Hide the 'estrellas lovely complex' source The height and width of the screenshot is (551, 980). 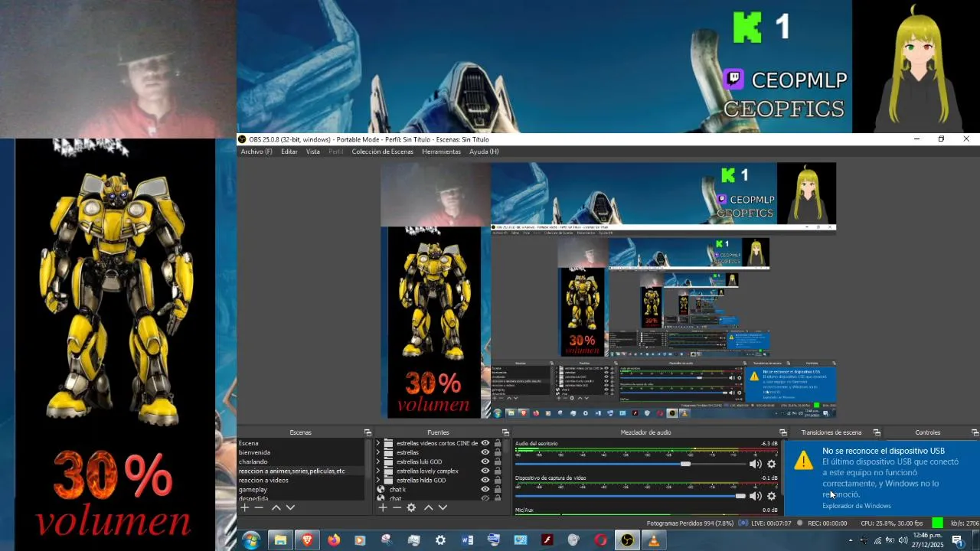[x=485, y=471]
